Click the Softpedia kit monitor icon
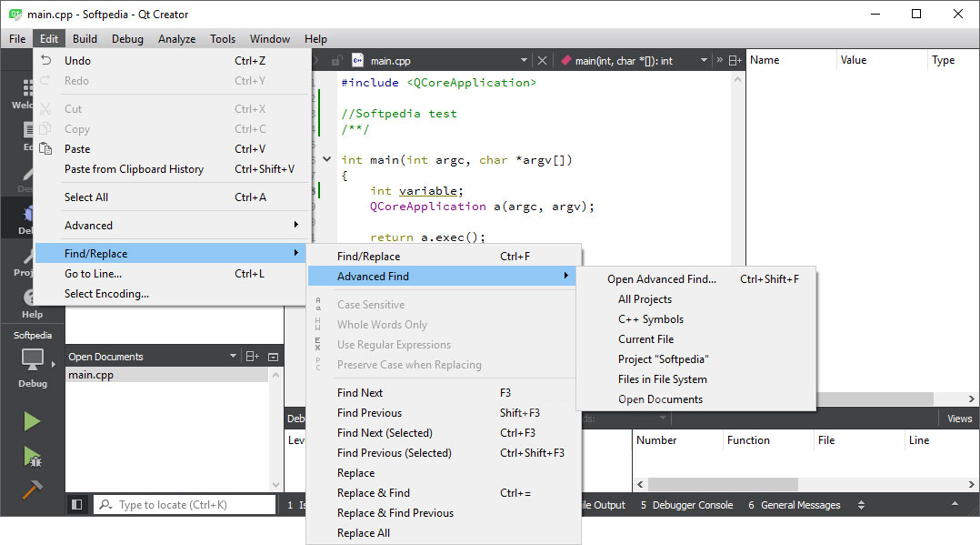Image resolution: width=980 pixels, height=545 pixels. pyautogui.click(x=33, y=358)
